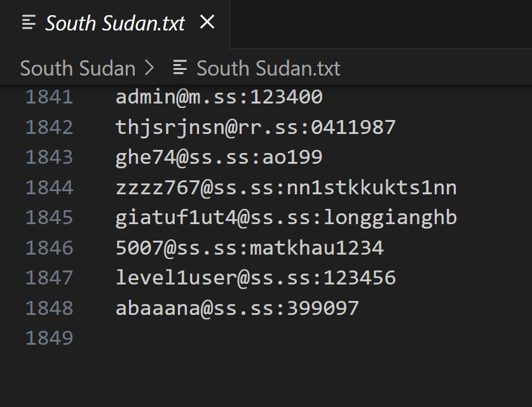Viewport: 532px width, 407px height.
Task: Click the breadcrumb chevron separator
Action: [x=150, y=68]
